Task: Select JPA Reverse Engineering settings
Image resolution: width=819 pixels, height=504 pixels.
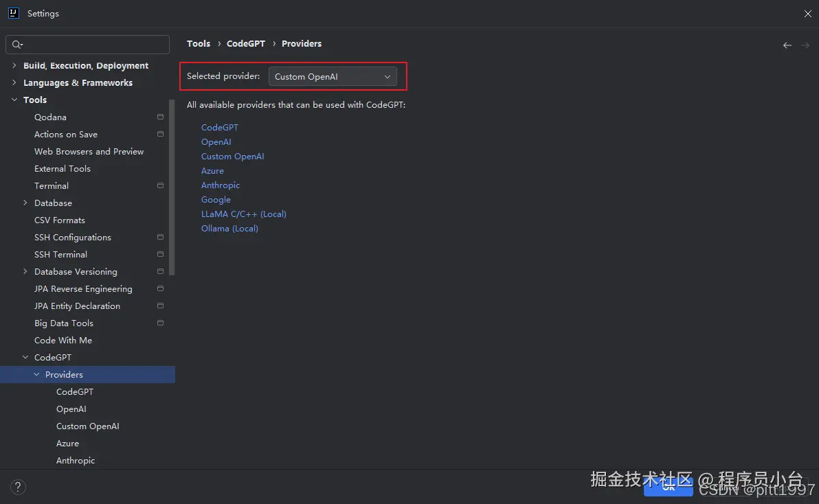Action: coord(83,288)
